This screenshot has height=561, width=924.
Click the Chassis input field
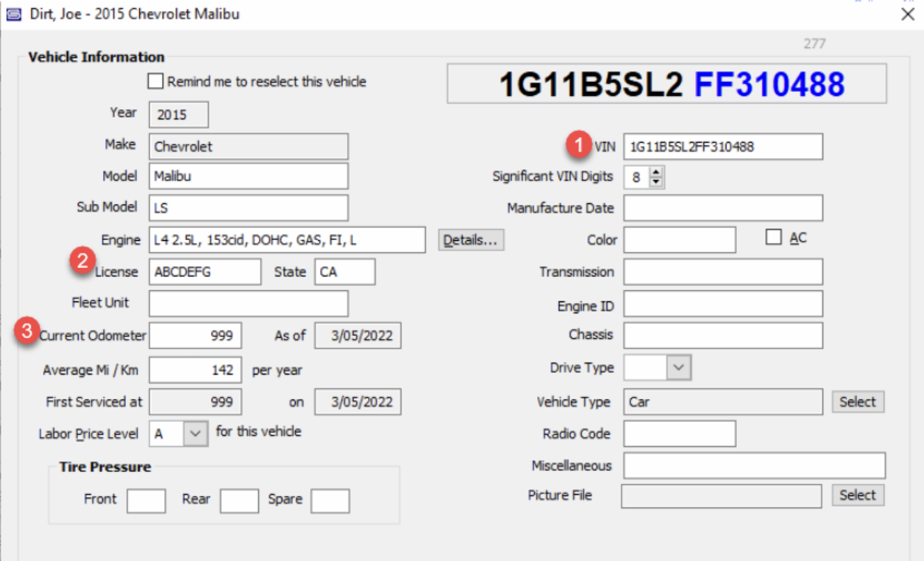click(723, 335)
